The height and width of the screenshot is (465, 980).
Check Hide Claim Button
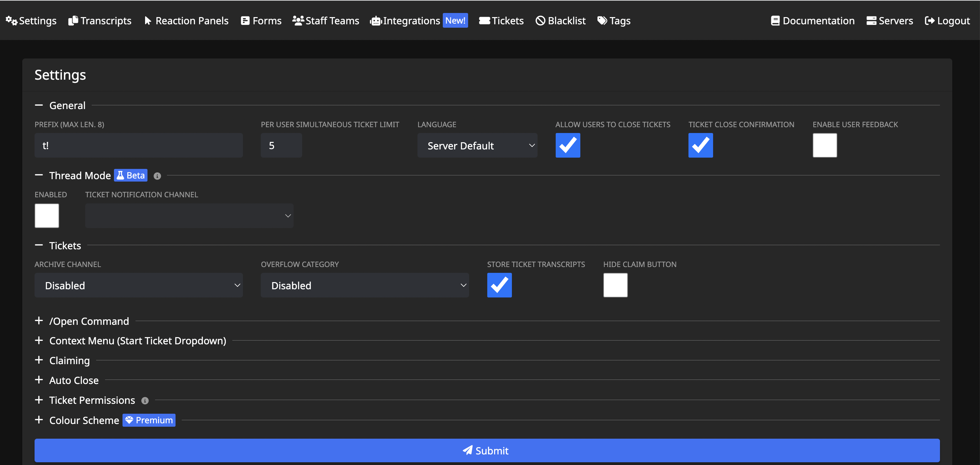(615, 285)
